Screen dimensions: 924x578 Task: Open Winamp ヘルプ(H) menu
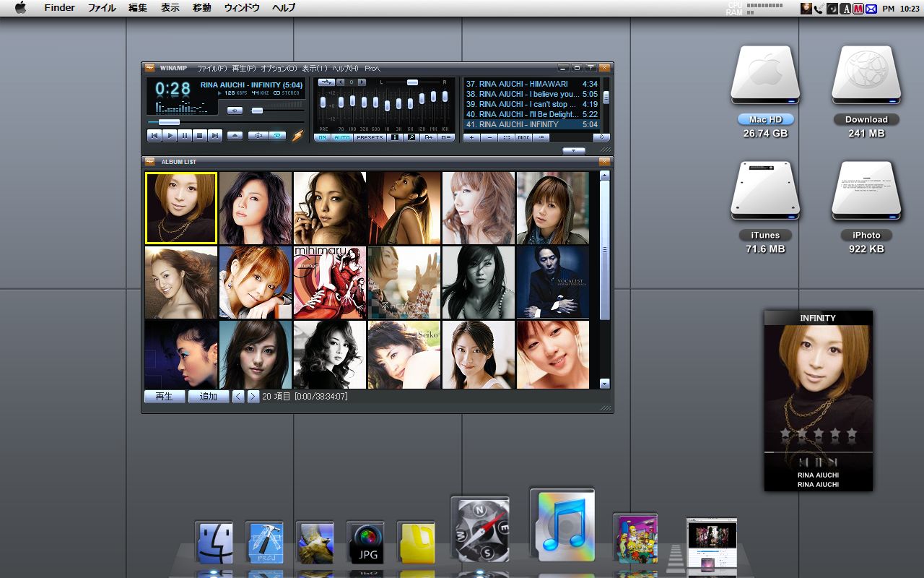pos(345,68)
